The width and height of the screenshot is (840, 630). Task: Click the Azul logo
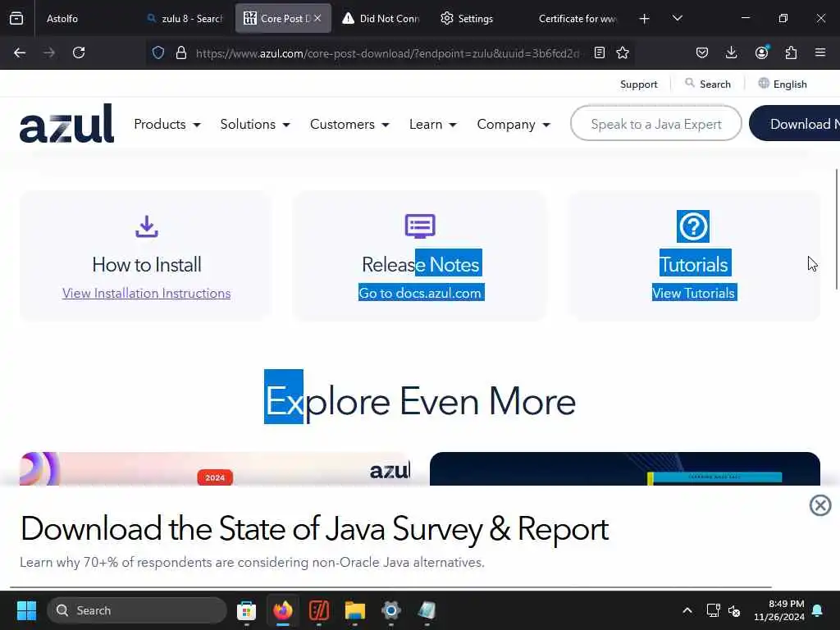(66, 123)
